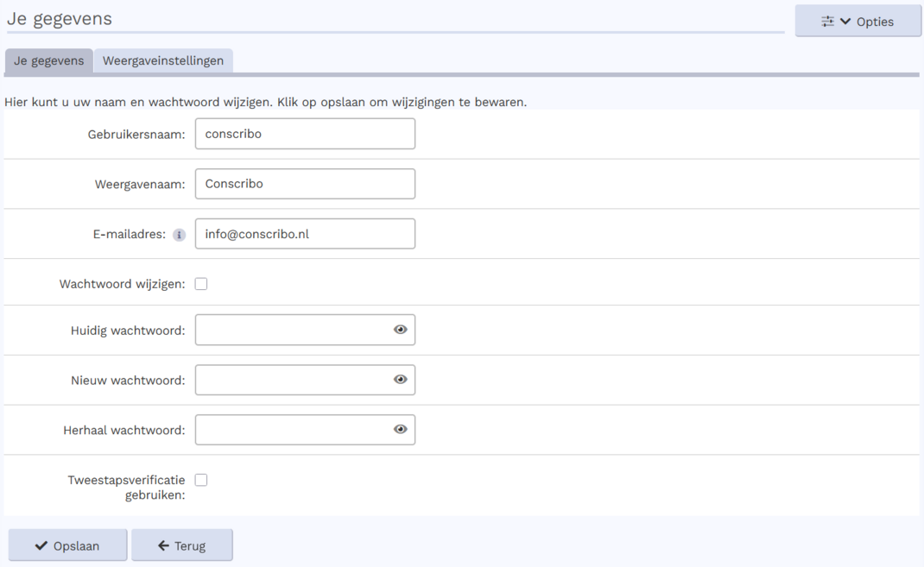
Task: Switch to the Weergaveinstellingen tab
Action: [x=163, y=60]
